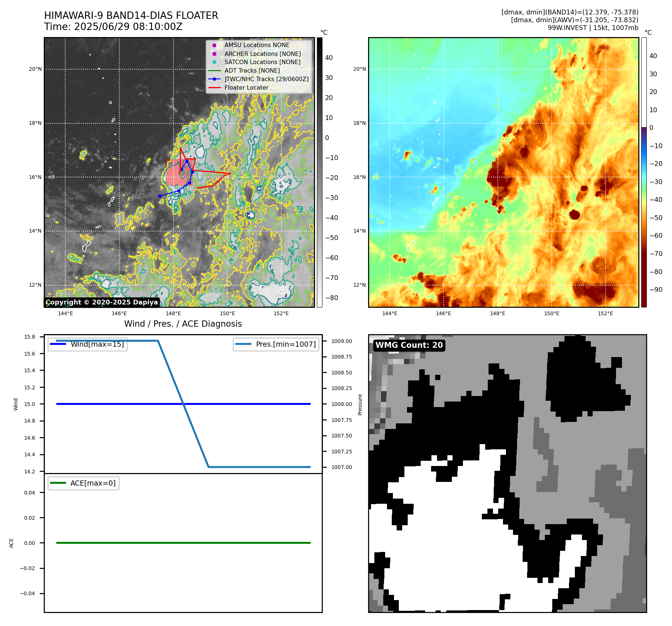Click the −90 tick on the rainbow colorbar
672x626 pixels.
[x=656, y=290]
